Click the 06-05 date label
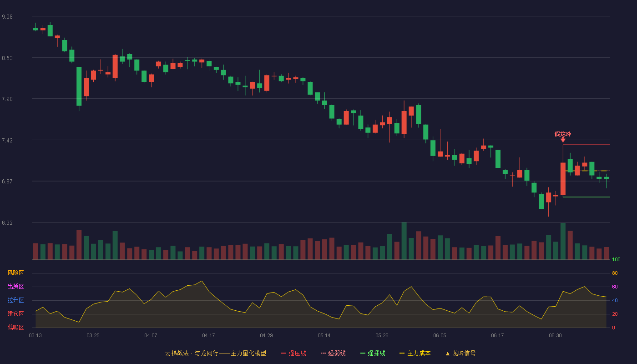This screenshot has height=364, width=637. pyautogui.click(x=440, y=335)
